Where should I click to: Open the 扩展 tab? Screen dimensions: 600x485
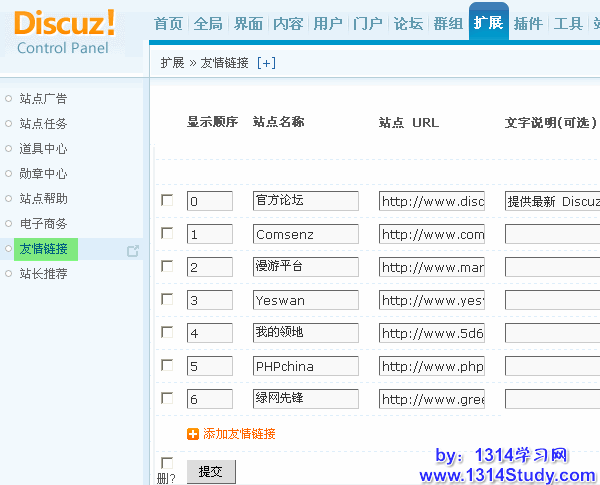488,23
